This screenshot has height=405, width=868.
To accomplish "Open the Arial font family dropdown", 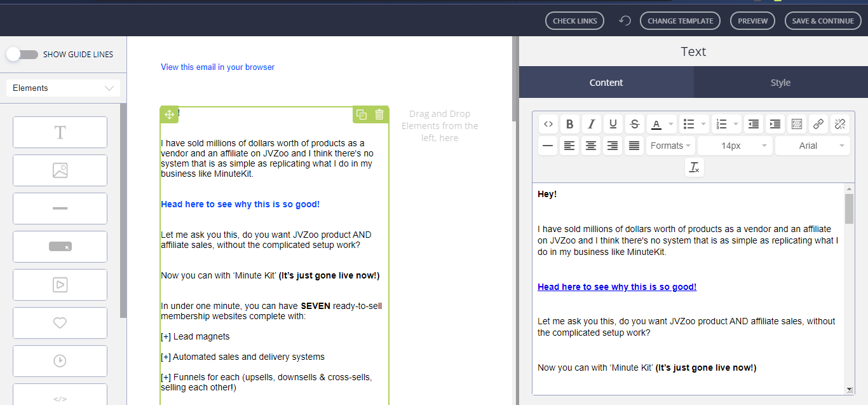I will pos(813,146).
